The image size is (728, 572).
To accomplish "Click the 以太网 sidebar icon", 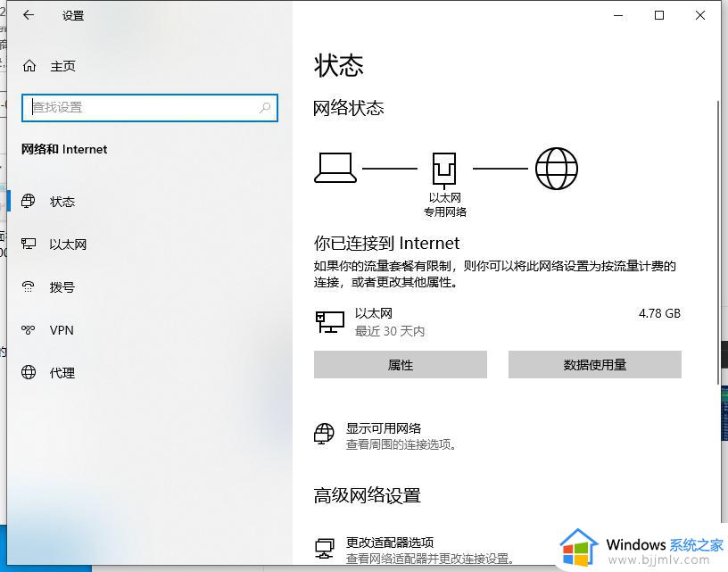I will [29, 244].
